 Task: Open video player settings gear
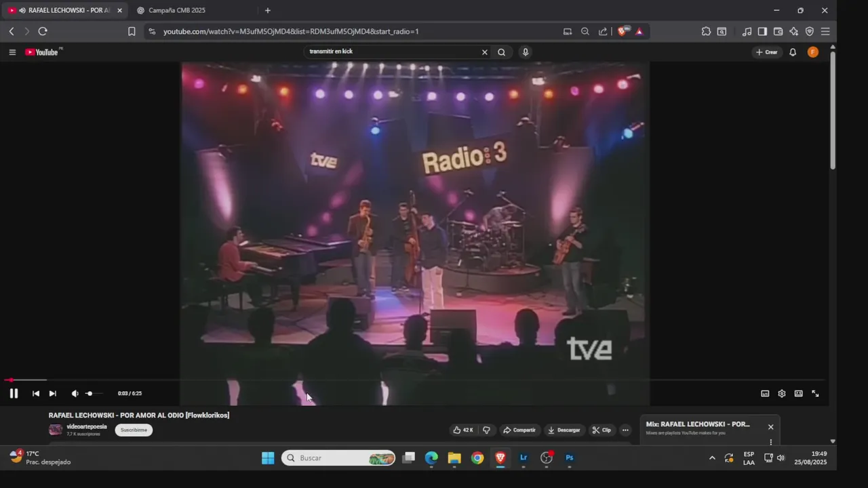pyautogui.click(x=782, y=393)
